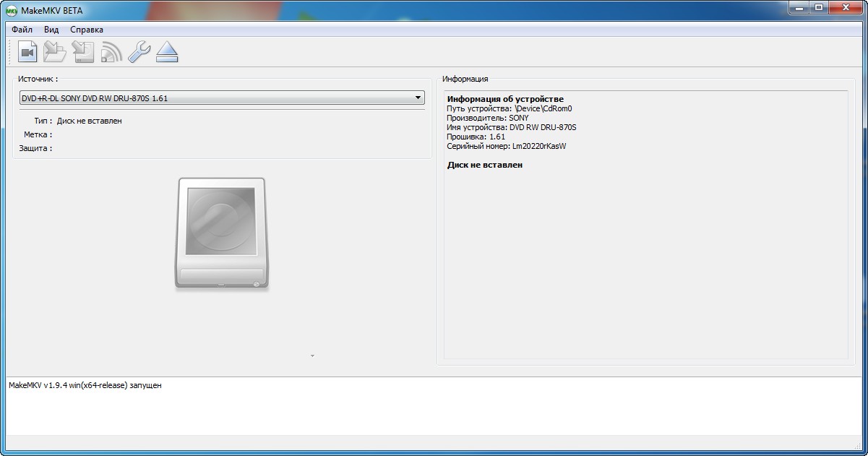The width and height of the screenshot is (868, 456).
Task: Close the MakeMKV window
Action: click(845, 7)
